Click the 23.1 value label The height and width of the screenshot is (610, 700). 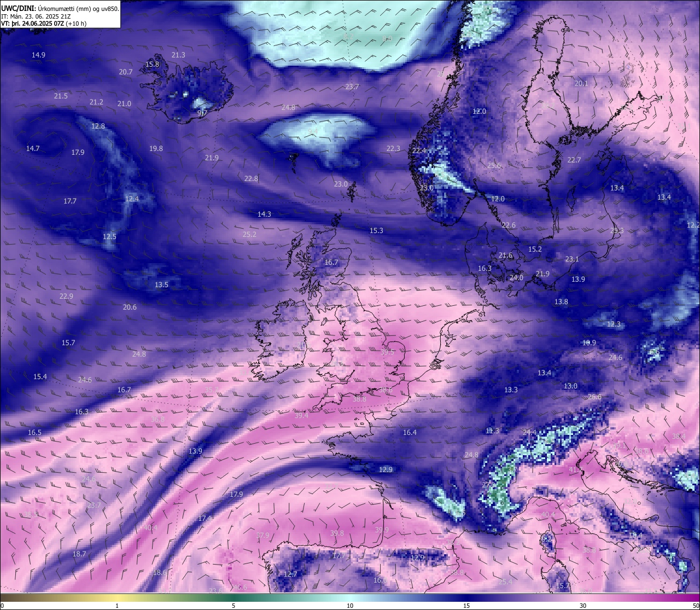click(572, 259)
